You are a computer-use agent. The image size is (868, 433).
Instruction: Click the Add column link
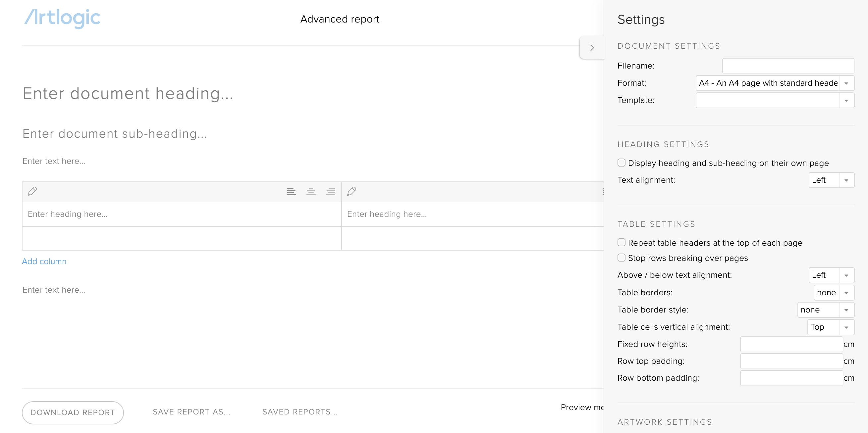tap(44, 261)
